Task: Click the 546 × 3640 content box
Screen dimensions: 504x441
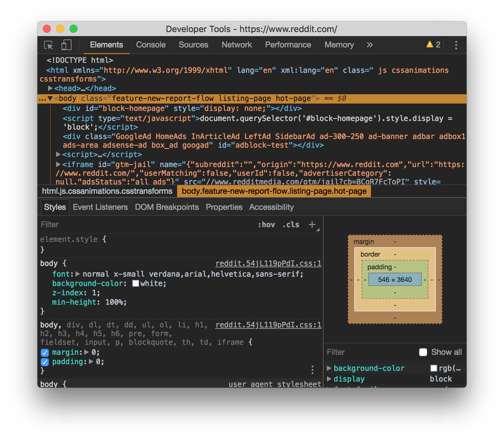Action: click(x=395, y=280)
